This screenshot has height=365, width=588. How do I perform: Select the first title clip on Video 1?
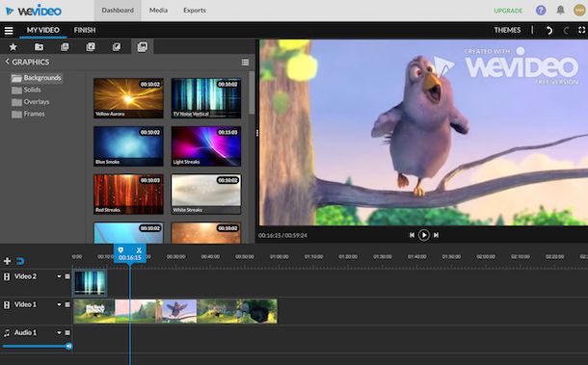tap(94, 311)
